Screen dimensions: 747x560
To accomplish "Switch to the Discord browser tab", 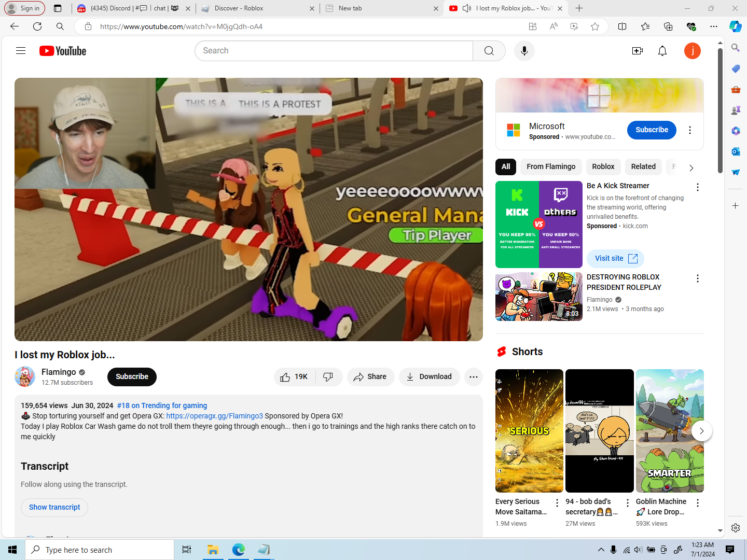I will [x=133, y=8].
